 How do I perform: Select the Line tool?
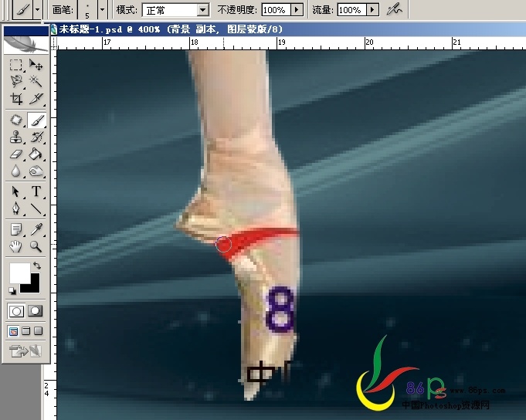tap(36, 208)
